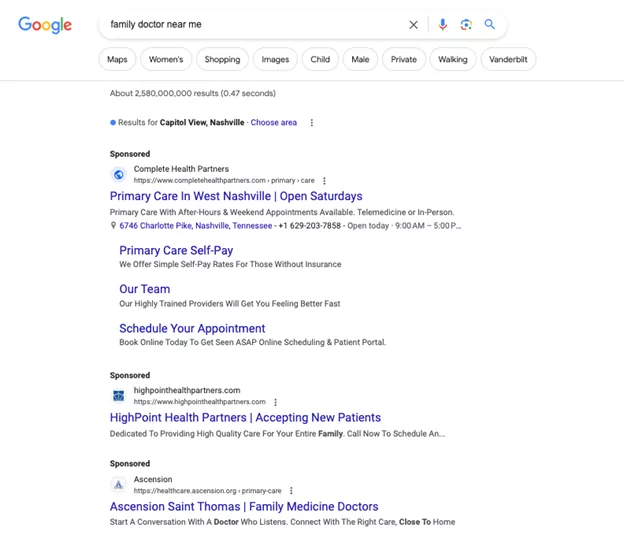Image resolution: width=624 pixels, height=546 pixels.
Task: Click the Ascension site name text
Action: click(x=153, y=479)
